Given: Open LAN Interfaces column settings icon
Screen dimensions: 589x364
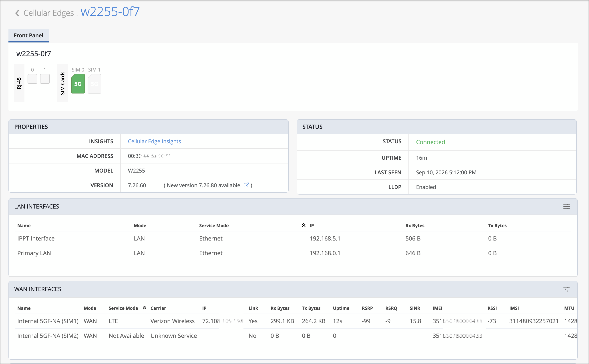Looking at the screenshot, I should coord(566,207).
